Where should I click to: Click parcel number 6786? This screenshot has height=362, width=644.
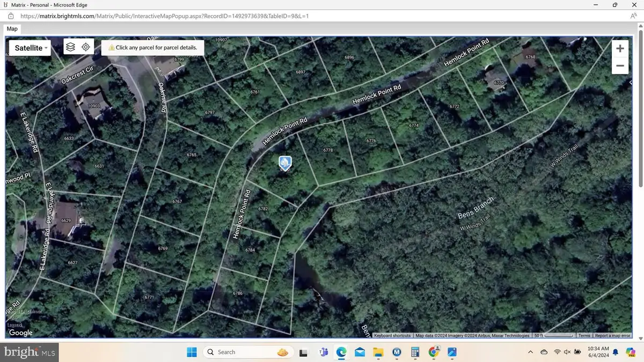pos(238,294)
